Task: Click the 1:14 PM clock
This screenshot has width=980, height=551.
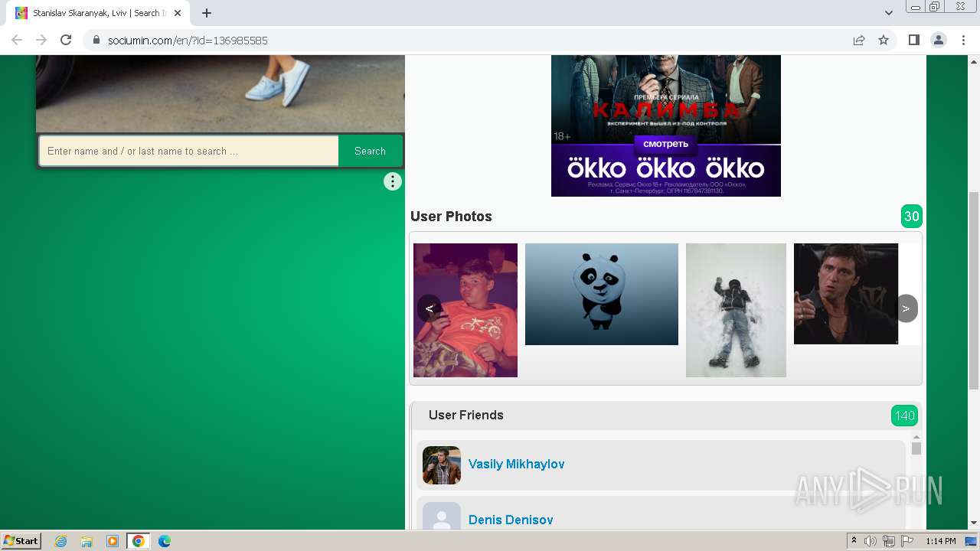Action: (x=941, y=541)
